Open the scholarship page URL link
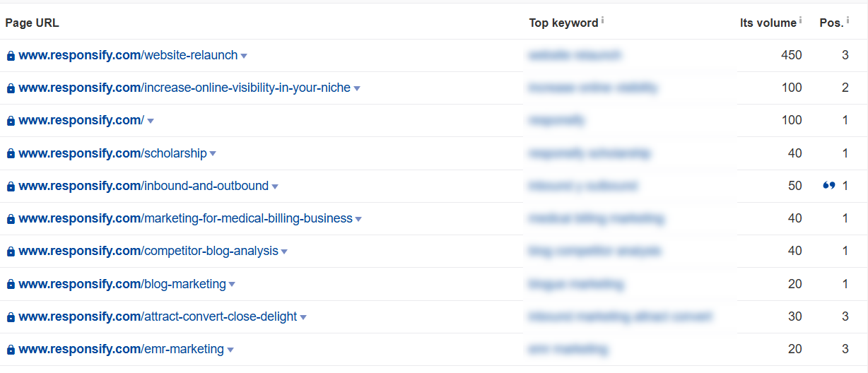The image size is (868, 373). (113, 153)
